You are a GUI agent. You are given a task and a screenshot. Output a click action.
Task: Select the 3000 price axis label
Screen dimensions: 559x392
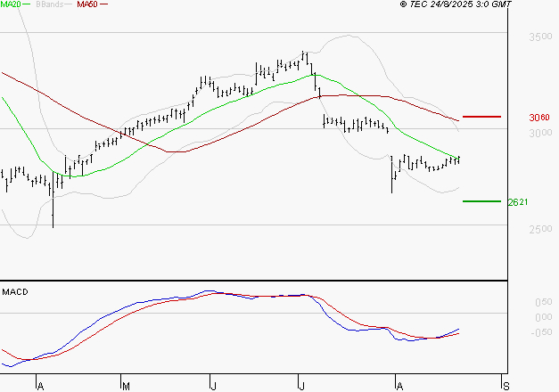coord(539,134)
